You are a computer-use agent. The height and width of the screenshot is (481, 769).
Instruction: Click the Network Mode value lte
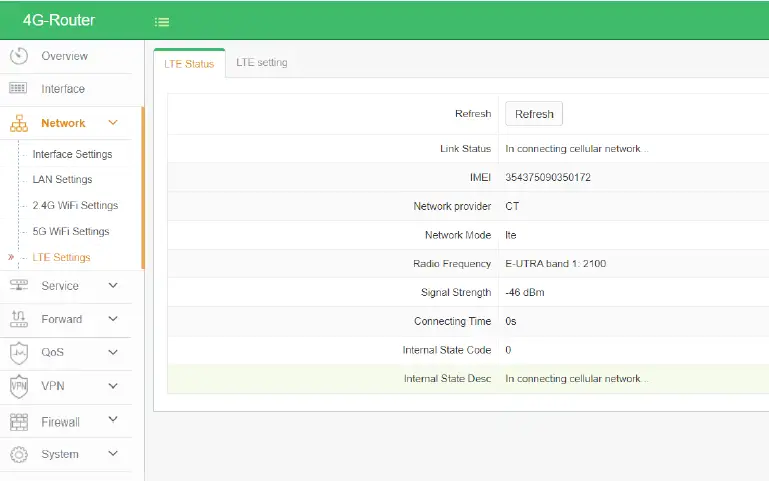[x=511, y=235]
